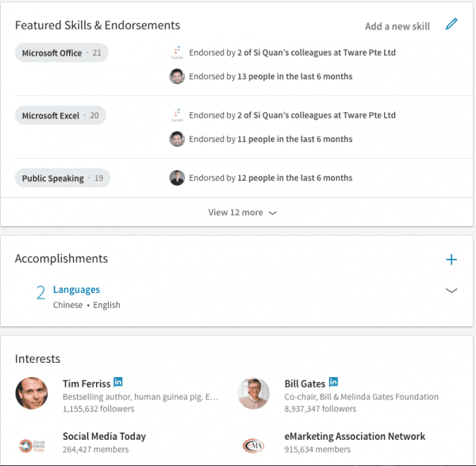The image size is (476, 466).
Task: Click Endorsed by 12 people in last 6 months
Action: point(271,178)
